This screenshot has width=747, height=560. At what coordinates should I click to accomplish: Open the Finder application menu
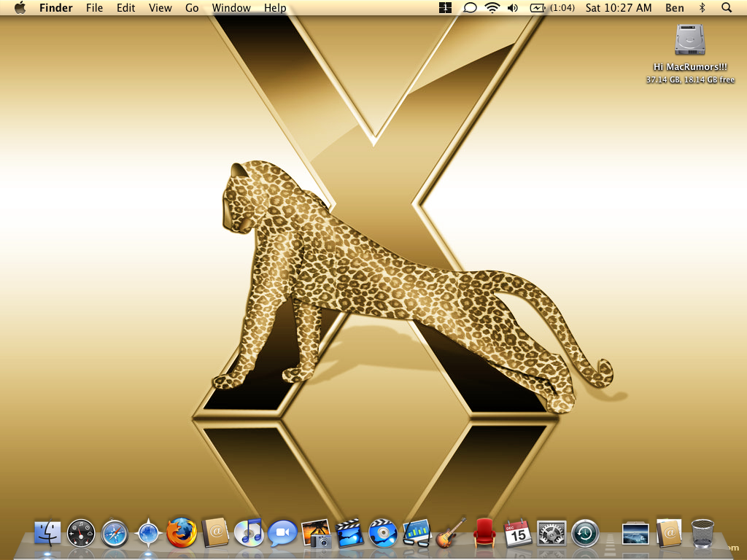[x=55, y=7]
